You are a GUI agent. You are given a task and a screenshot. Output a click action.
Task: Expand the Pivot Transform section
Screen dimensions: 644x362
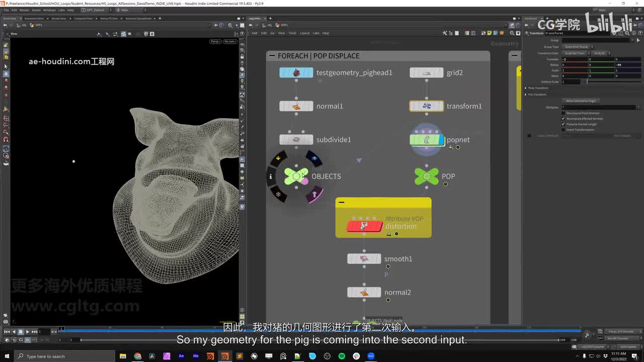click(x=526, y=88)
